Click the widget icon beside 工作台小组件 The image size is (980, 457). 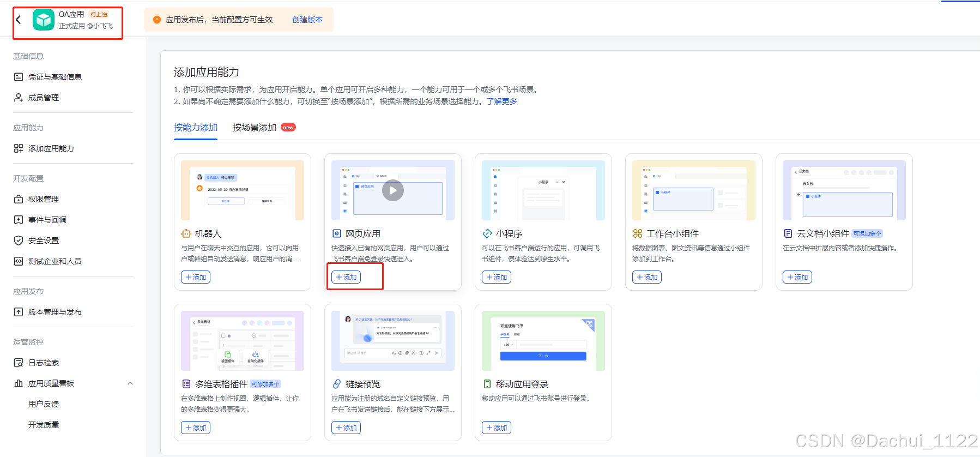(x=638, y=233)
